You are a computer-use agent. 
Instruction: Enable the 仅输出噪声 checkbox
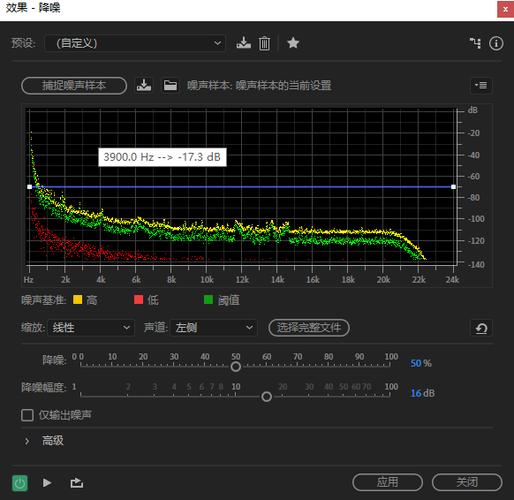tap(27, 415)
